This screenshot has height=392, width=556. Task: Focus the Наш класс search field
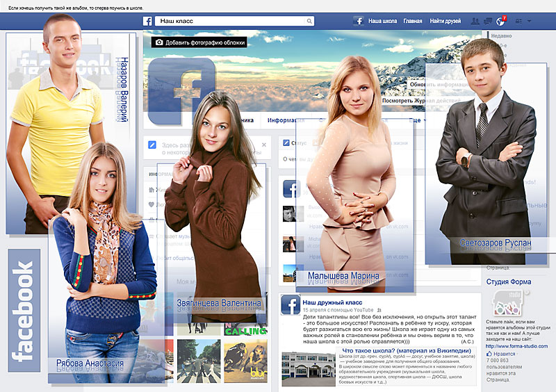point(234,22)
